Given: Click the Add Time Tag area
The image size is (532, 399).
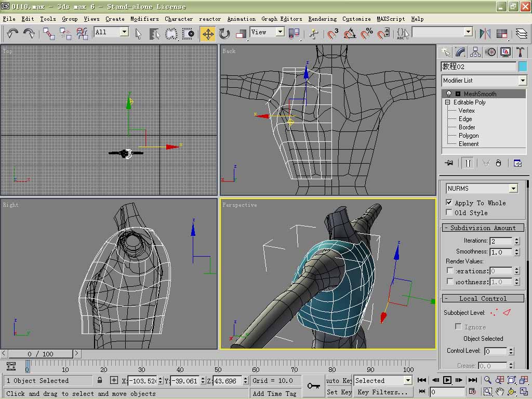Looking at the screenshot, I should [274, 393].
